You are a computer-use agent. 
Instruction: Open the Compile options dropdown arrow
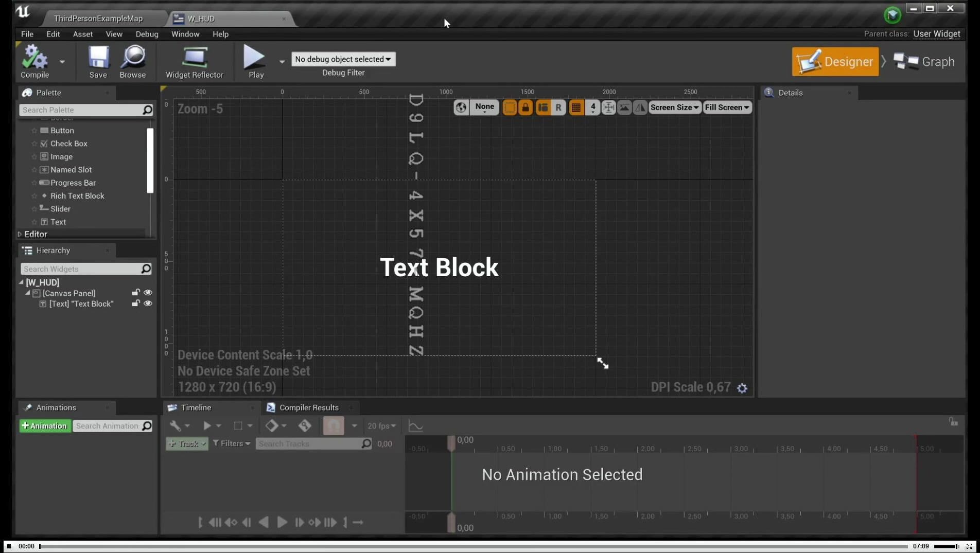[x=62, y=62]
